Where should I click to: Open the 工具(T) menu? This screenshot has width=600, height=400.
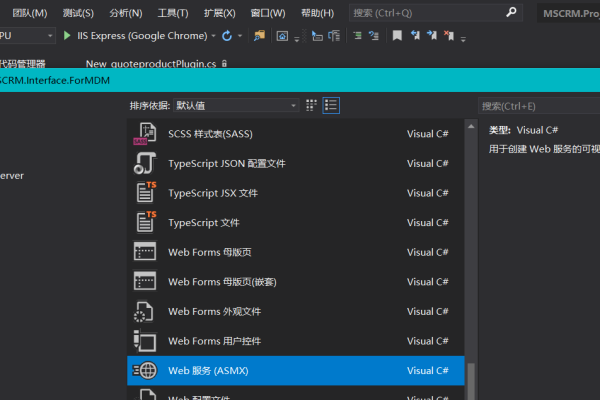coord(173,13)
